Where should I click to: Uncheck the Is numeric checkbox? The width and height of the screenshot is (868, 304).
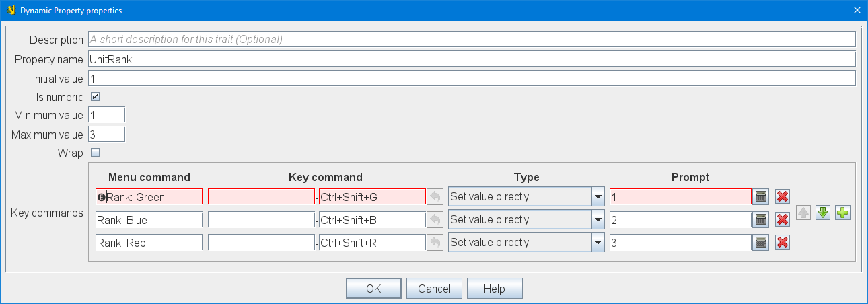(x=95, y=97)
